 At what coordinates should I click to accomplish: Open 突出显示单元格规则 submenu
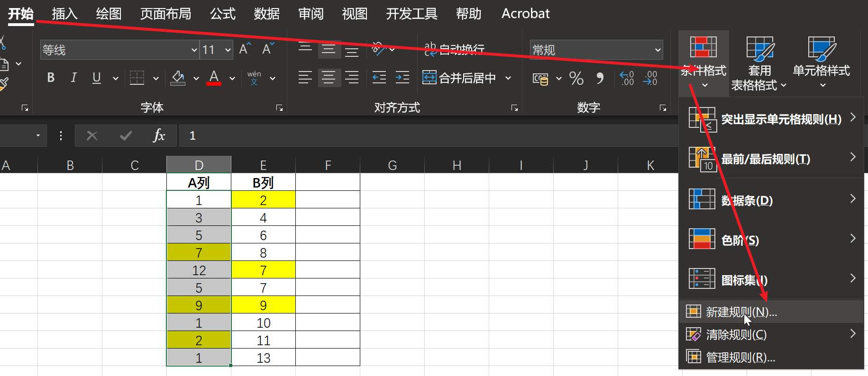771,119
